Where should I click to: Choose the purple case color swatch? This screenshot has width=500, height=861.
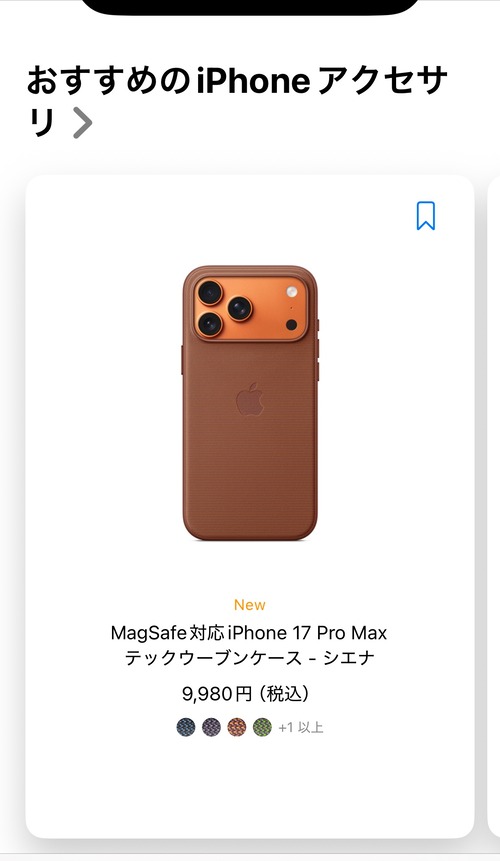coord(211,728)
